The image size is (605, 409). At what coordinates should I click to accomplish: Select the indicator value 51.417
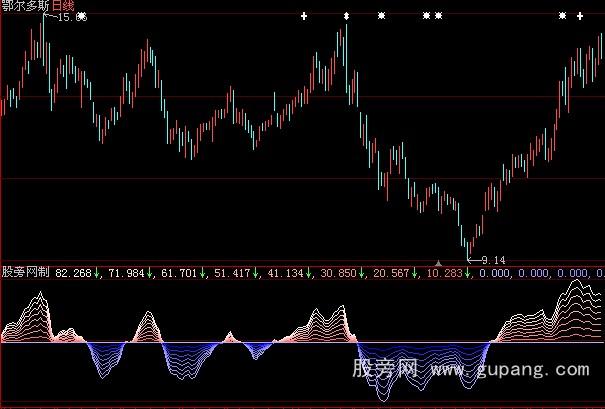(x=232, y=273)
